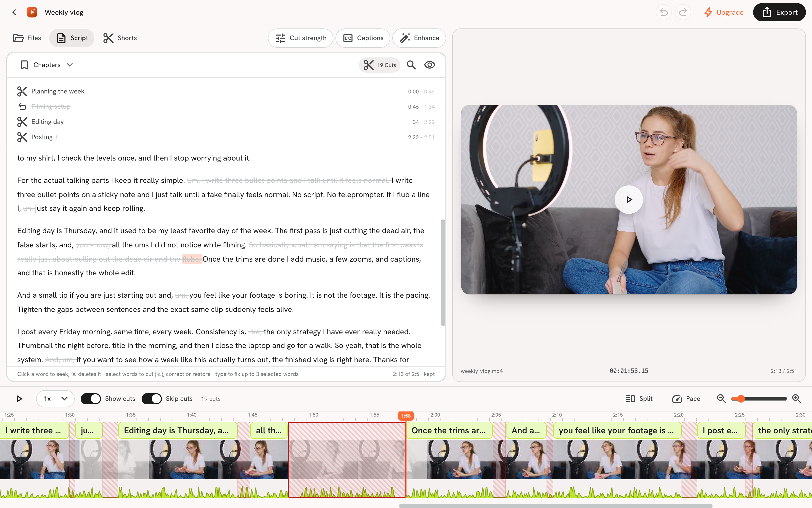812x508 pixels.
Task: Toggle the Skip cuts switch
Action: (x=151, y=399)
